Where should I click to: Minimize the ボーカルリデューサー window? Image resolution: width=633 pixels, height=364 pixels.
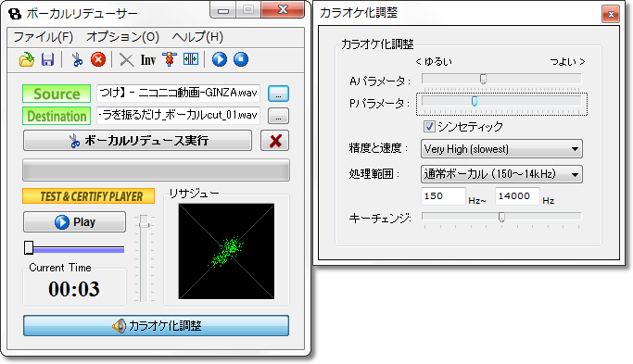(222, 10)
